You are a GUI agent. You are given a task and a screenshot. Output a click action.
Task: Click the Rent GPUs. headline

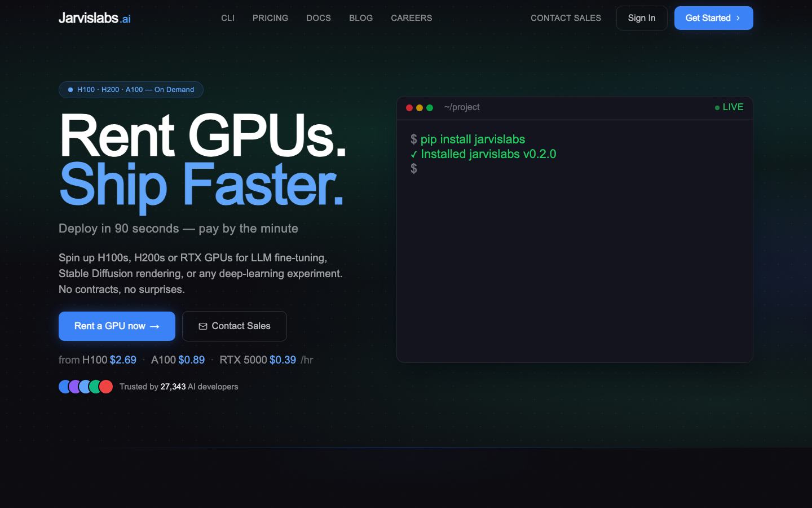202,135
